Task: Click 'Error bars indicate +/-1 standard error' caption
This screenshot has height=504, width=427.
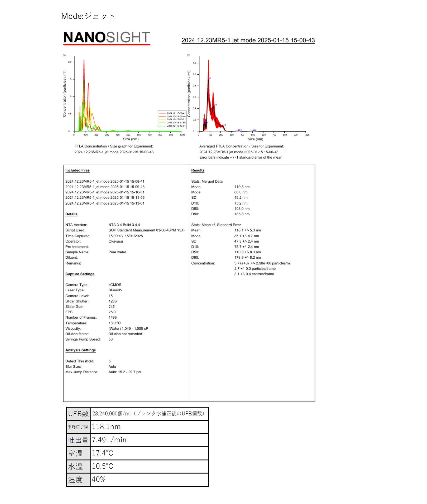Action: 241,157
